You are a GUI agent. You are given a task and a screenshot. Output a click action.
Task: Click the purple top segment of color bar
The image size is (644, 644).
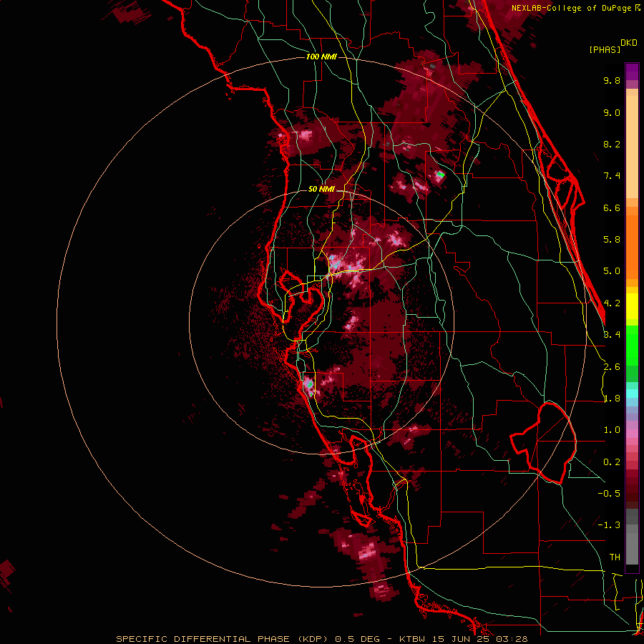pos(632,72)
